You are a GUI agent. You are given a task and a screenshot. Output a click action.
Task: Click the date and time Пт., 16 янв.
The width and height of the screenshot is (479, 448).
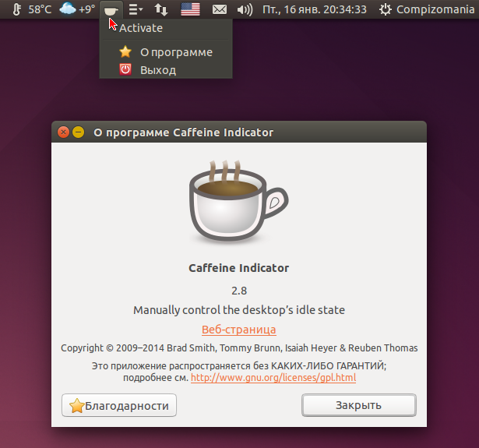[x=315, y=9]
